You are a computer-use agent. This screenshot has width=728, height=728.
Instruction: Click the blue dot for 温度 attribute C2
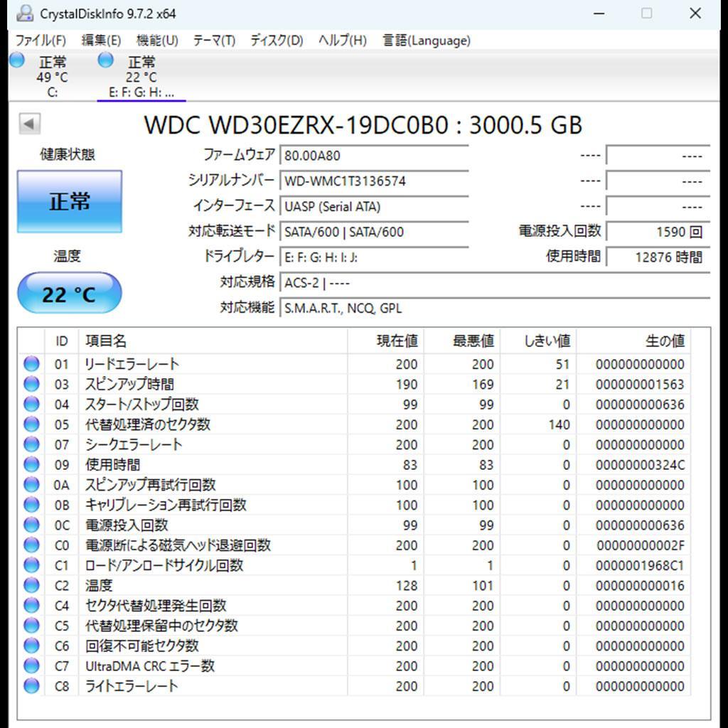[31, 586]
